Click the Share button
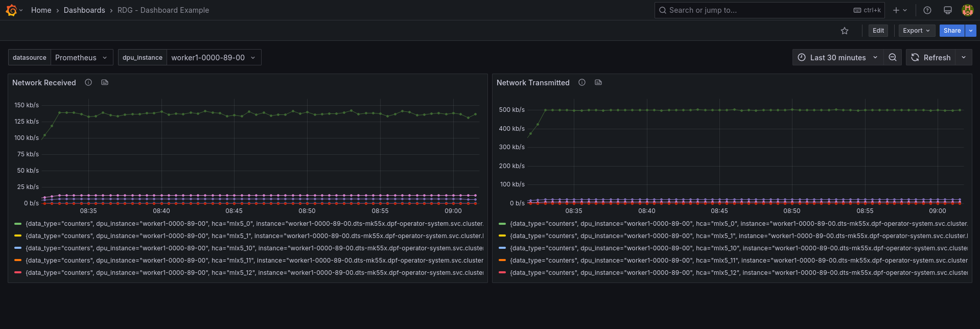 [952, 31]
